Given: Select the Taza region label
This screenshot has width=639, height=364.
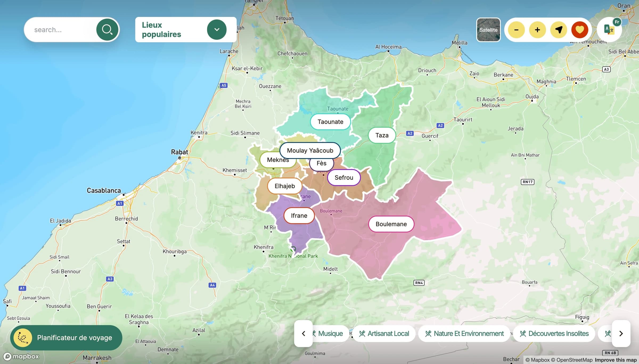Looking at the screenshot, I should coord(382,135).
